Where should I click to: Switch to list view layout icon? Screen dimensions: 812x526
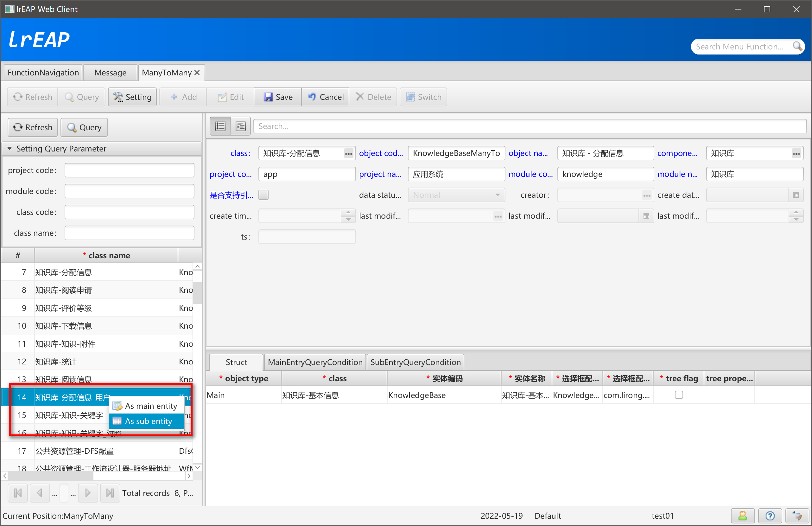220,126
